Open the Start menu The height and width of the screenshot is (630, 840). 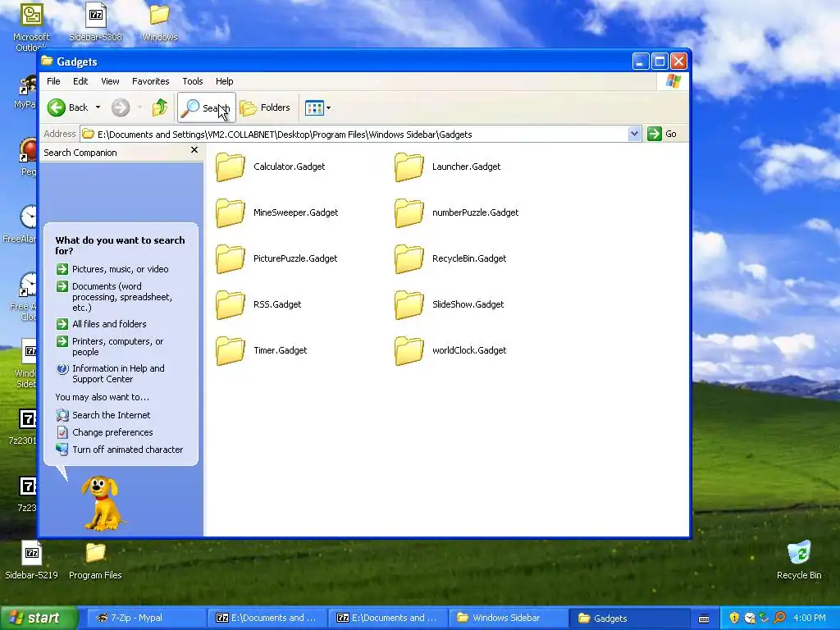click(39, 619)
